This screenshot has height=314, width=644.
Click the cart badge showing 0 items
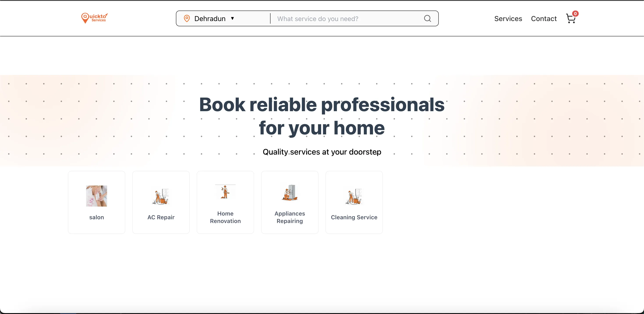pos(575,13)
